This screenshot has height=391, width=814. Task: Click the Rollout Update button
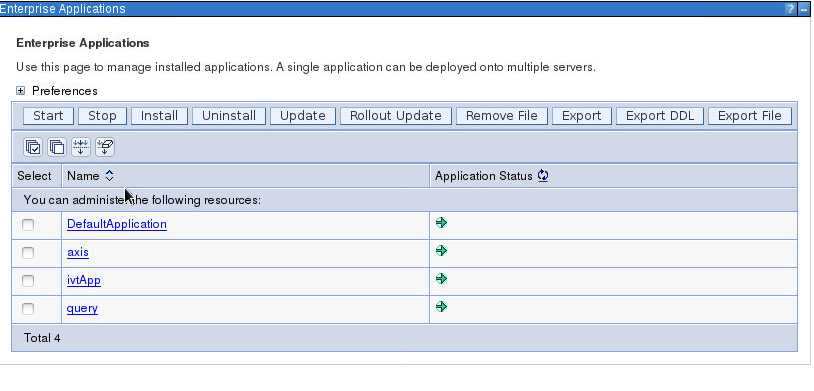click(x=396, y=116)
